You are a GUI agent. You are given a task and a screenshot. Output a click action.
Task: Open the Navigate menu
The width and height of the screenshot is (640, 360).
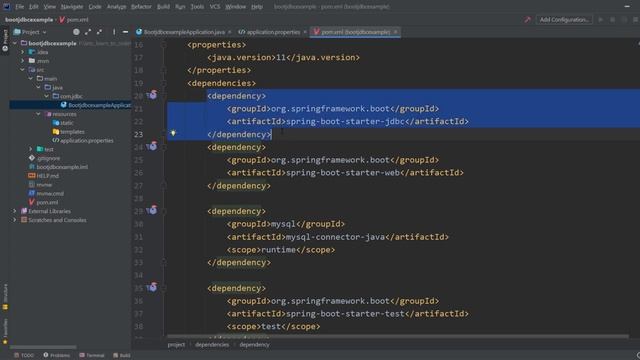pos(72,7)
